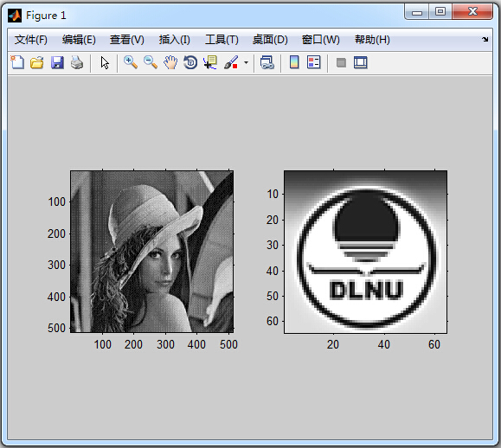Select the Rotate 3D tool

[190, 62]
